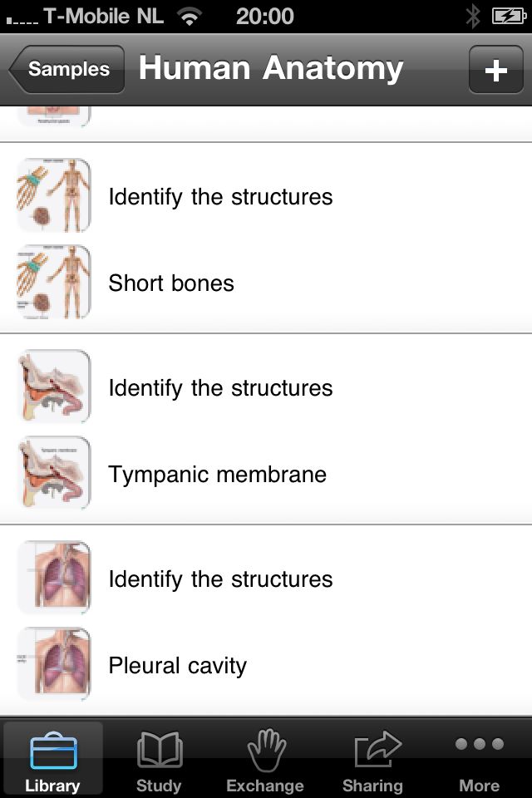Viewport: 532px width, 798px height.
Task: Open 'Identify the structures' above Tympanic membrane
Action: (x=220, y=388)
